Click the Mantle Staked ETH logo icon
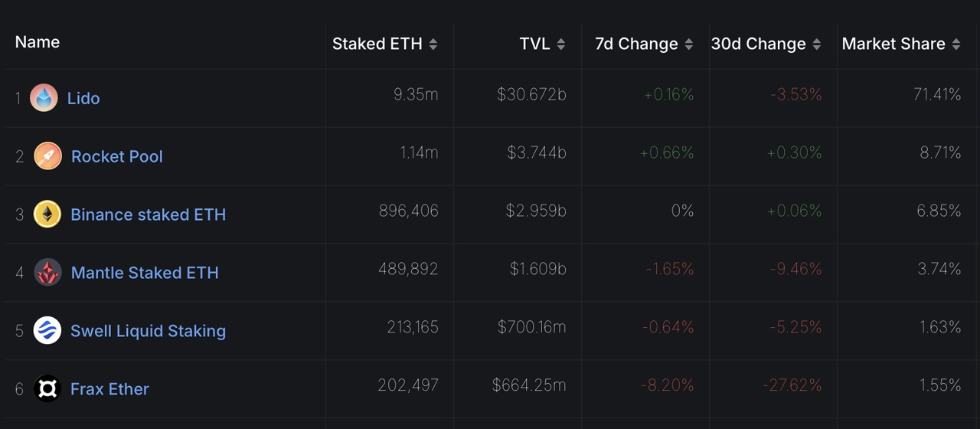 click(47, 273)
